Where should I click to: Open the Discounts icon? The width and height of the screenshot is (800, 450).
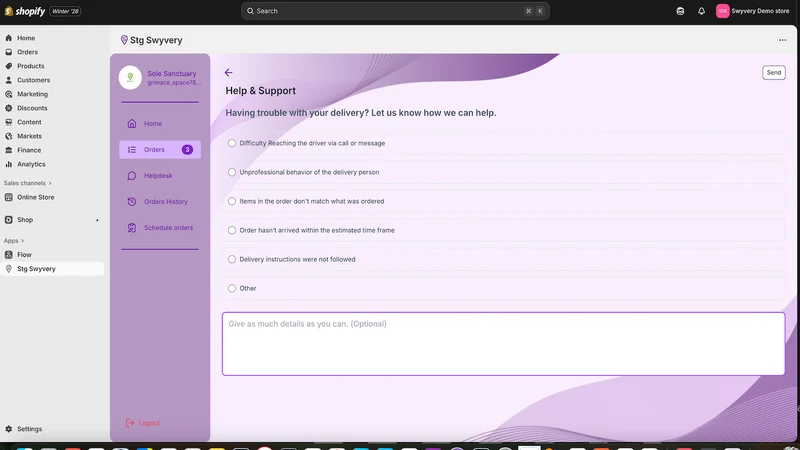click(x=9, y=108)
